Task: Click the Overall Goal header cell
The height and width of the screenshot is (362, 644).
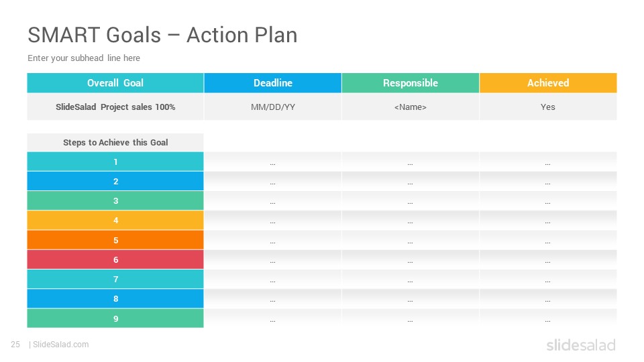Action: coord(115,83)
